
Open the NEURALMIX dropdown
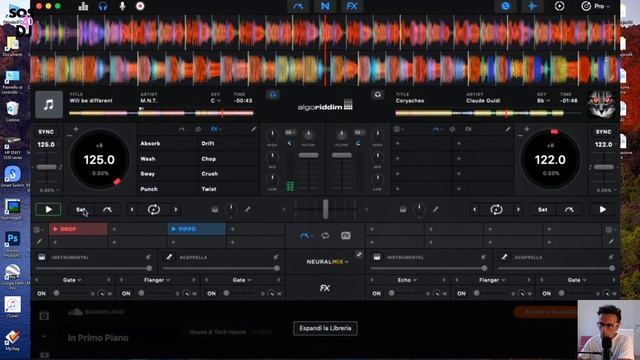tap(328, 262)
